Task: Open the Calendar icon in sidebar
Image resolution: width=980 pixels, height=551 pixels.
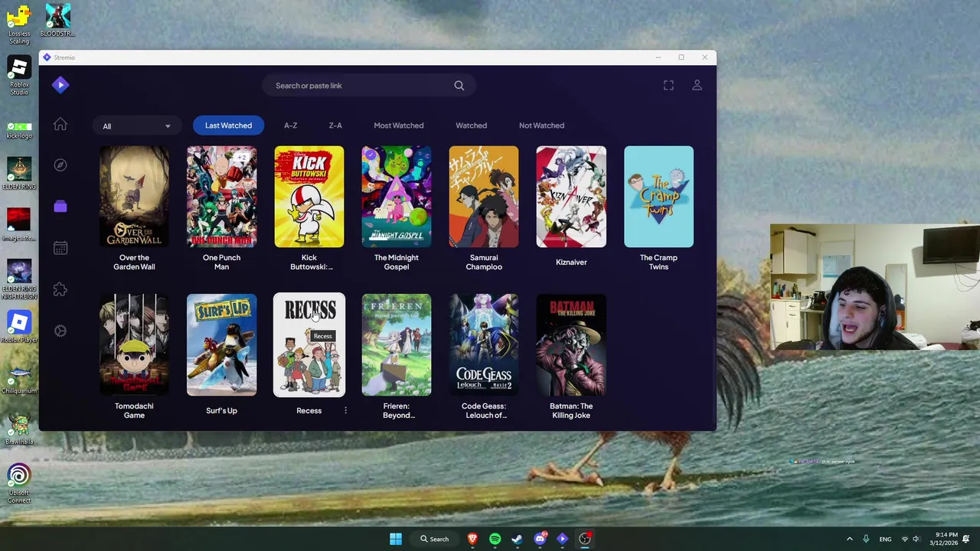Action: (x=60, y=248)
